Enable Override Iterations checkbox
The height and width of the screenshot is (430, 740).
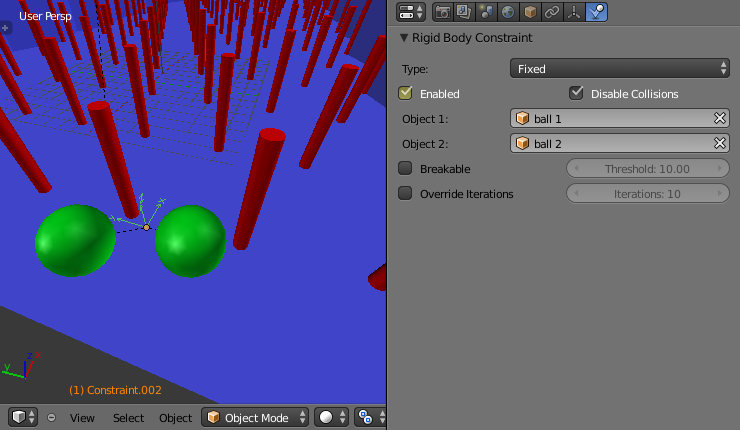click(406, 194)
